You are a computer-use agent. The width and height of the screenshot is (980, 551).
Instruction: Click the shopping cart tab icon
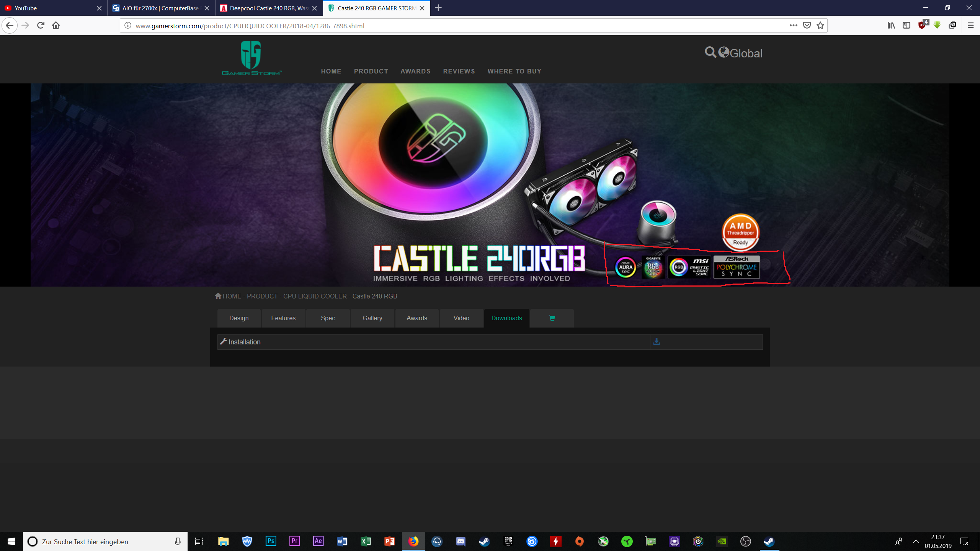pos(552,318)
